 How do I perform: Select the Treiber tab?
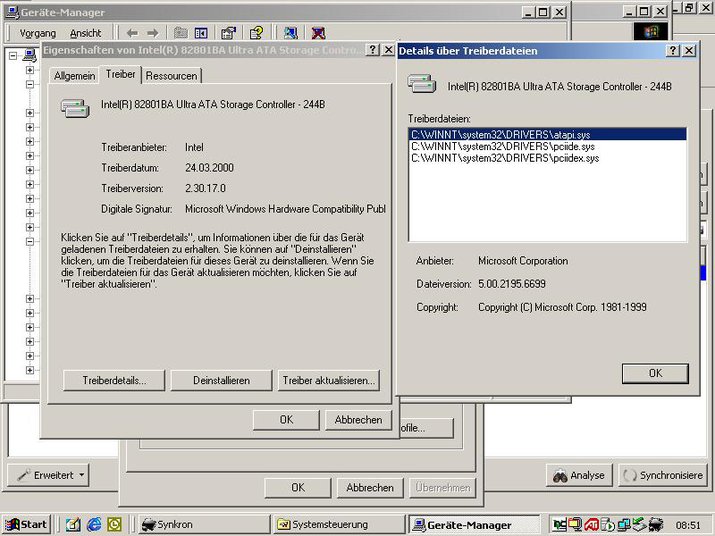(x=120, y=74)
